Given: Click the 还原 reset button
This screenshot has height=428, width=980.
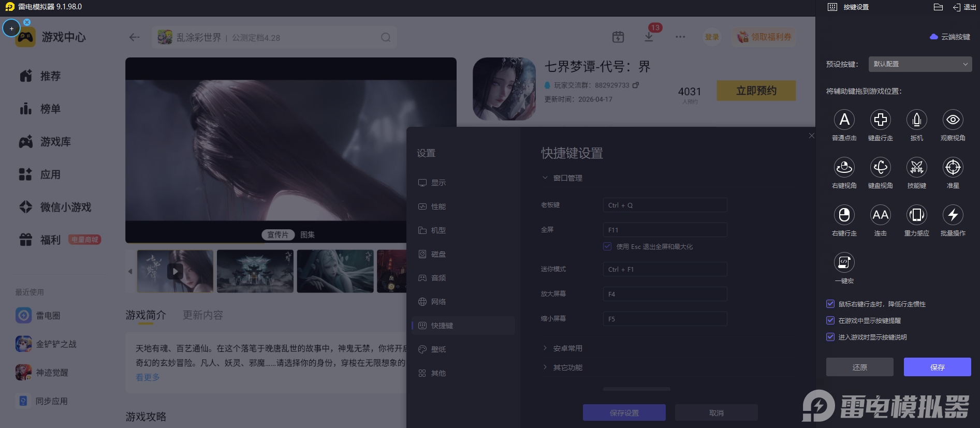Looking at the screenshot, I should (x=859, y=367).
